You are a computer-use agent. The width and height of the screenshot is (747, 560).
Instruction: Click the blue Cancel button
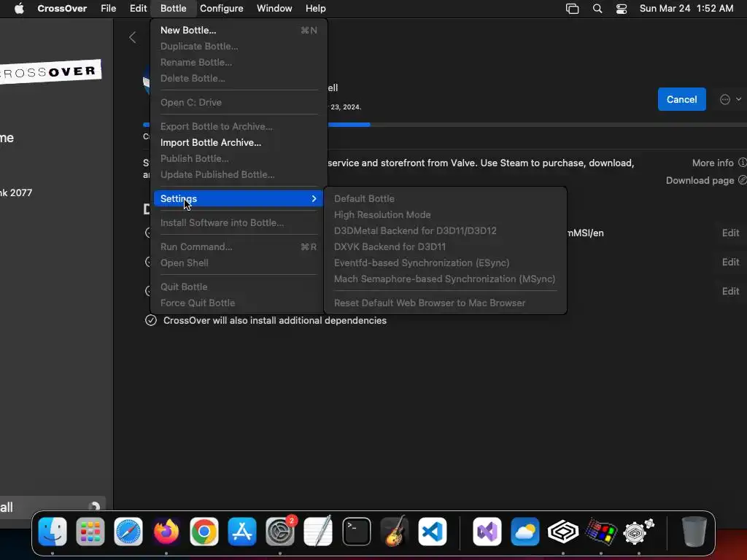[x=682, y=99]
